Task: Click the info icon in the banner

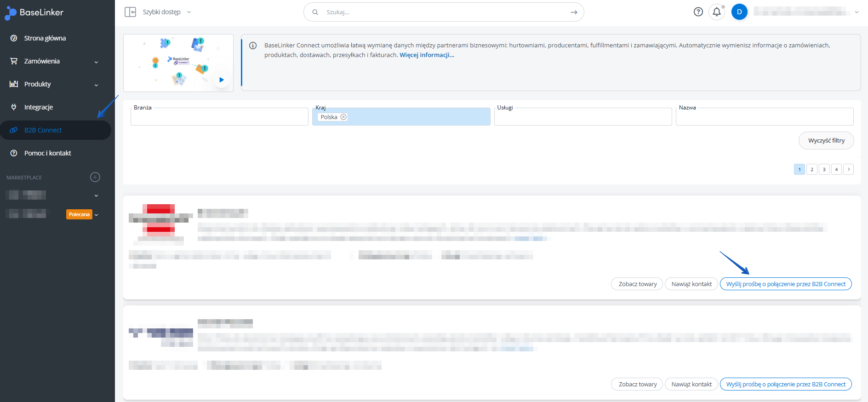Action: click(253, 46)
